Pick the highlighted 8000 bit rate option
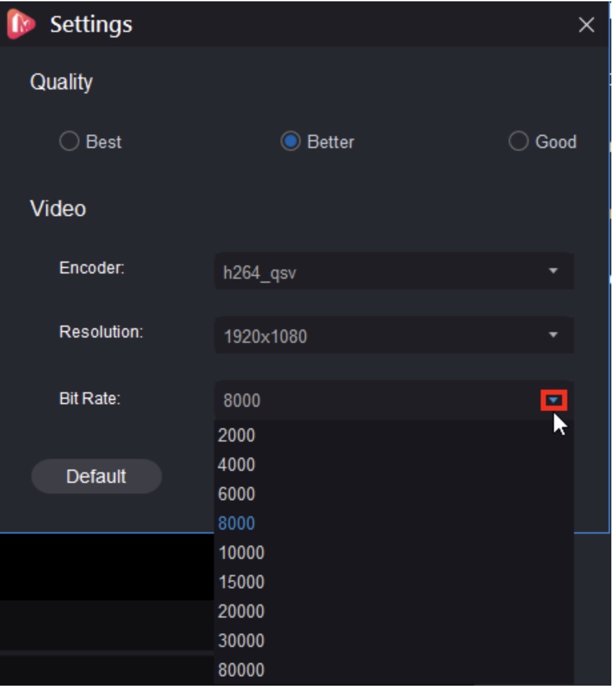 pos(395,525)
